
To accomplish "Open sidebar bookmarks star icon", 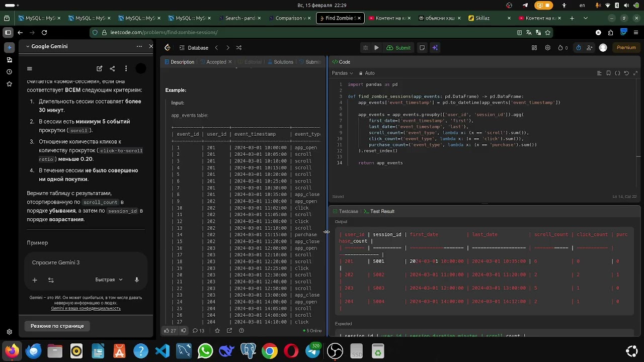I will [9, 84].
